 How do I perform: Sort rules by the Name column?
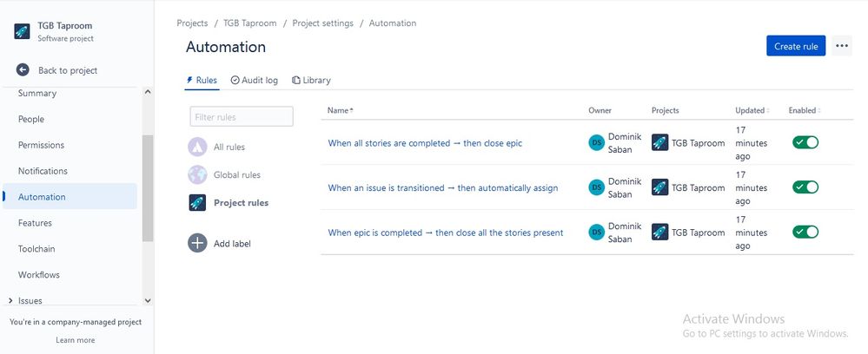coord(340,110)
